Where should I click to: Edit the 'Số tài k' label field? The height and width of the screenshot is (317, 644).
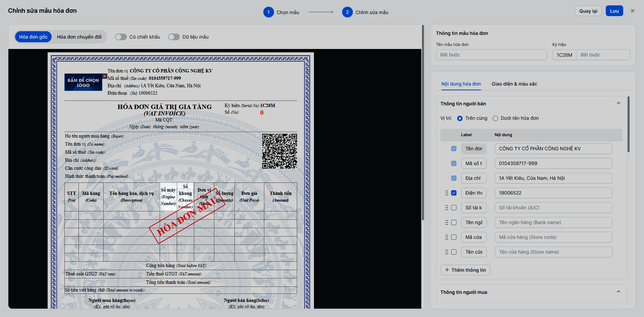point(474,208)
